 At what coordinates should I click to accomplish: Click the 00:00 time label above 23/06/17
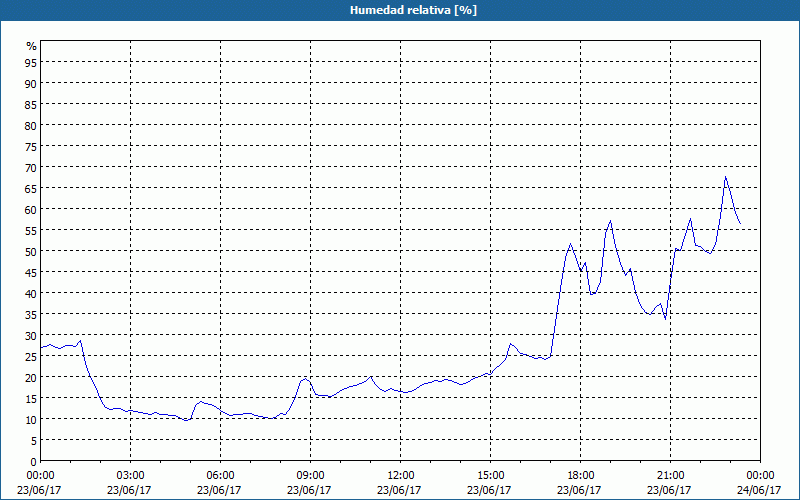pos(40,476)
